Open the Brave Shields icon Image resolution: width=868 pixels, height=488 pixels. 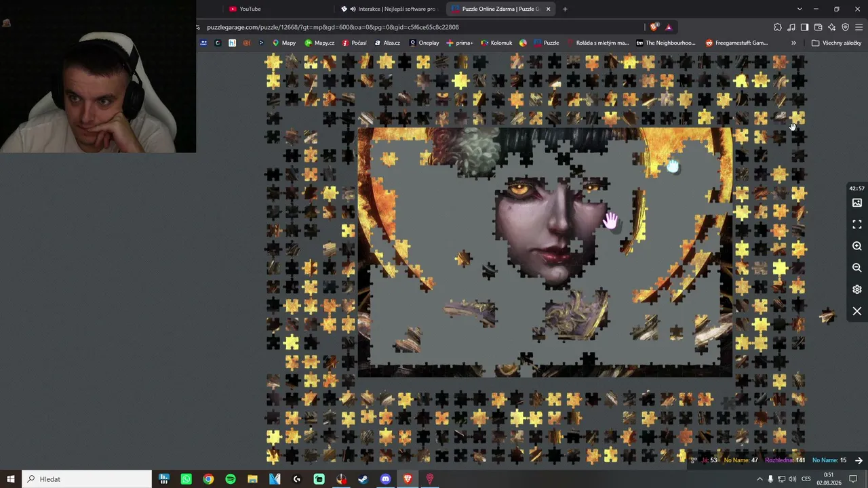tap(654, 27)
